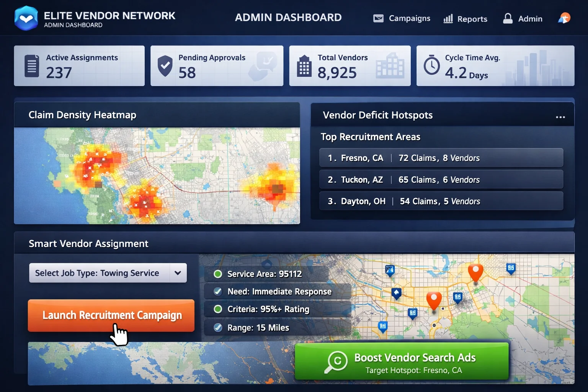
Task: Click the 4.2 Days cycle time value
Action: 466,73
